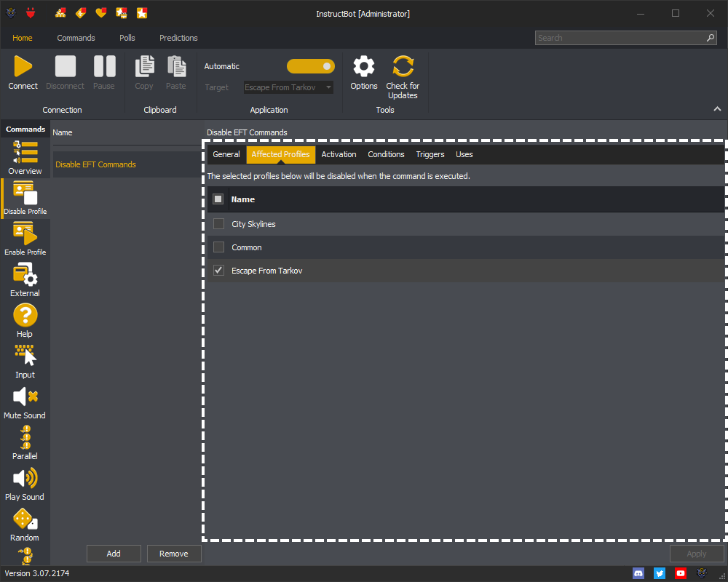Click the Copy clipboard icon
This screenshot has width=728, height=582.
pyautogui.click(x=144, y=66)
